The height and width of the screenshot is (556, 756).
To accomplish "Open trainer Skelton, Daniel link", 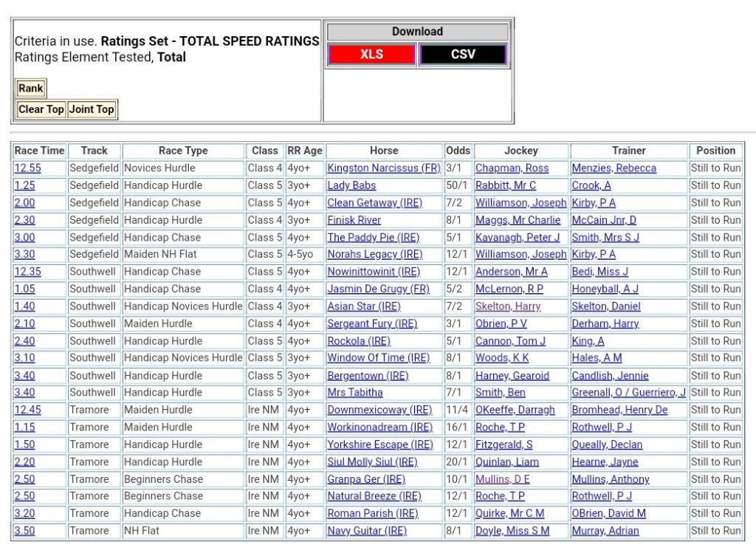I will click(606, 306).
